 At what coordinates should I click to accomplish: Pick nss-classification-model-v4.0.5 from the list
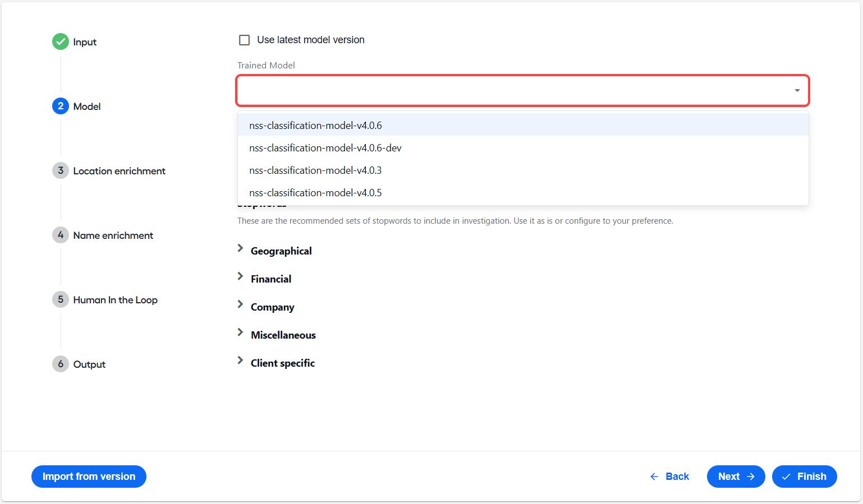523,192
